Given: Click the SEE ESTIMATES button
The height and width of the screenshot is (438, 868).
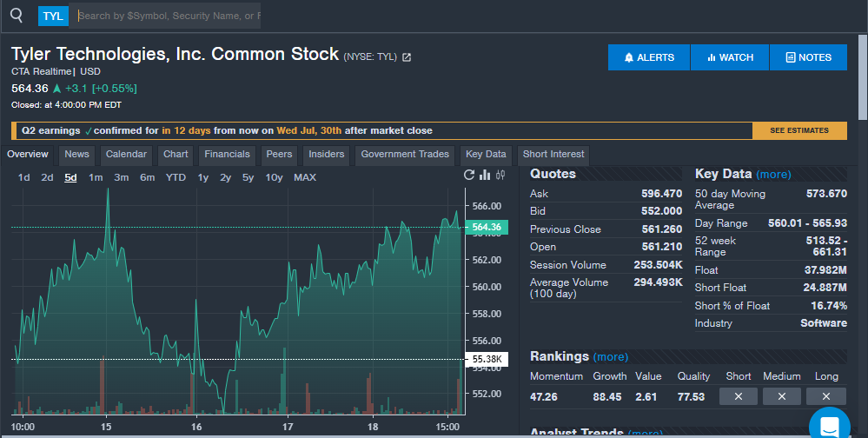Looking at the screenshot, I should tap(799, 130).
